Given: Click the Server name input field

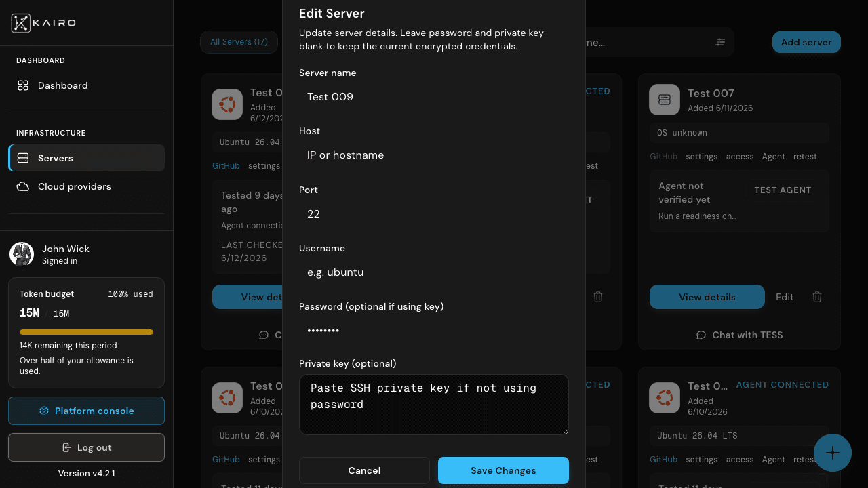Looking at the screenshot, I should (x=434, y=97).
